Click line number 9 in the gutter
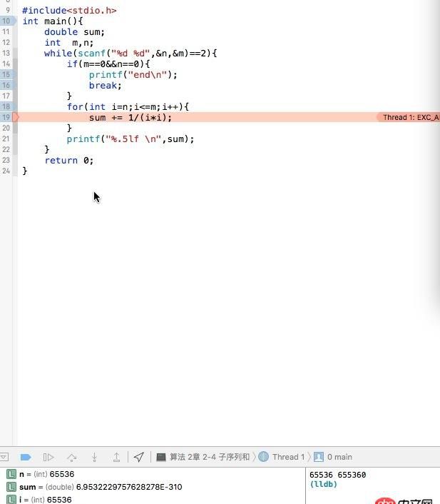Viewport: 440px width, 504px height. point(8,10)
